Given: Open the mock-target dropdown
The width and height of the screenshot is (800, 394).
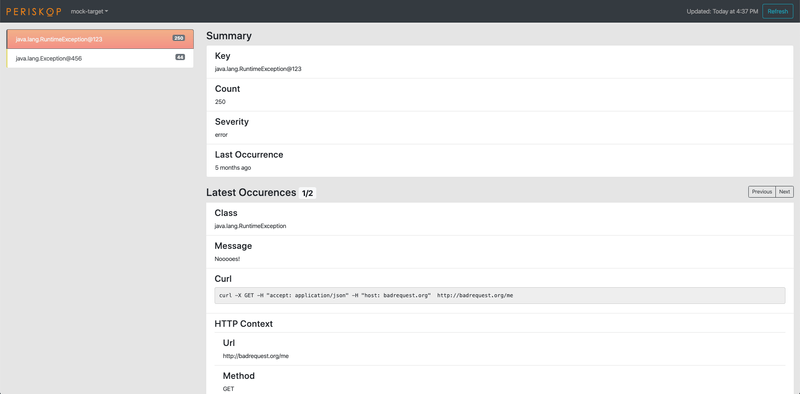Looking at the screenshot, I should [89, 11].
